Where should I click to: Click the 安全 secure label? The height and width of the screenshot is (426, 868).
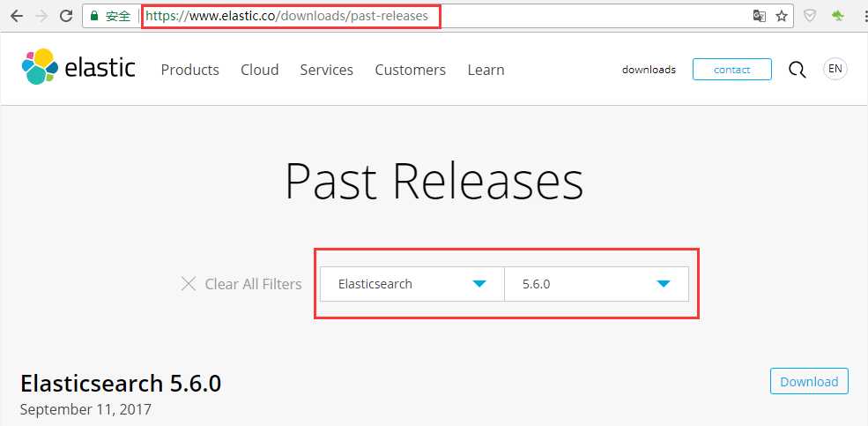point(118,16)
